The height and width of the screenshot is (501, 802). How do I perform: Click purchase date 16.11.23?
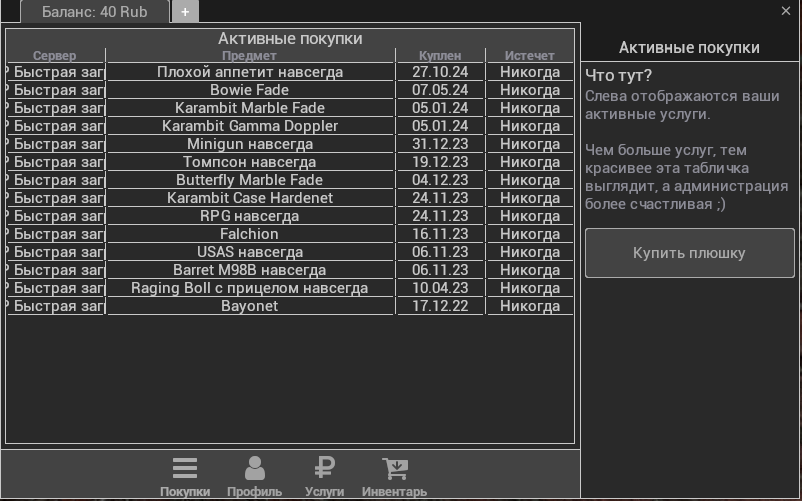[x=440, y=234]
